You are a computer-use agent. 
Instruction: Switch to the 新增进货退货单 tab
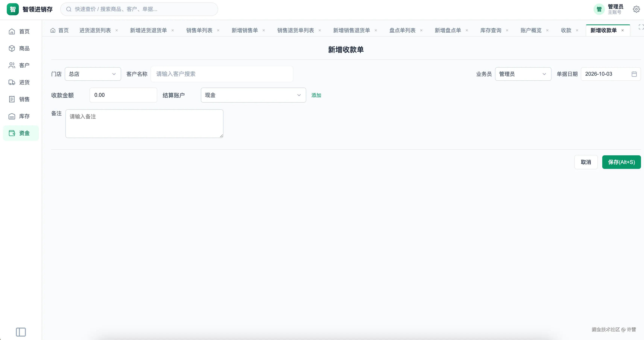[x=148, y=30]
